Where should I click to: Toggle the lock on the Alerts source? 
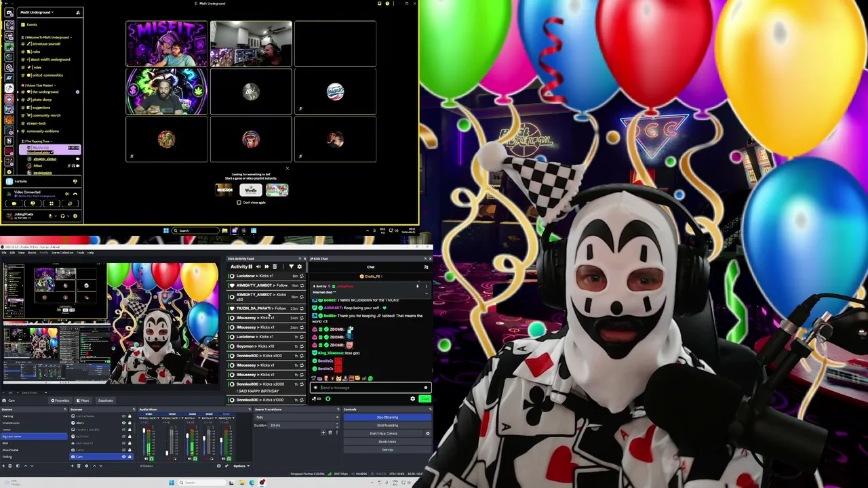130,423
